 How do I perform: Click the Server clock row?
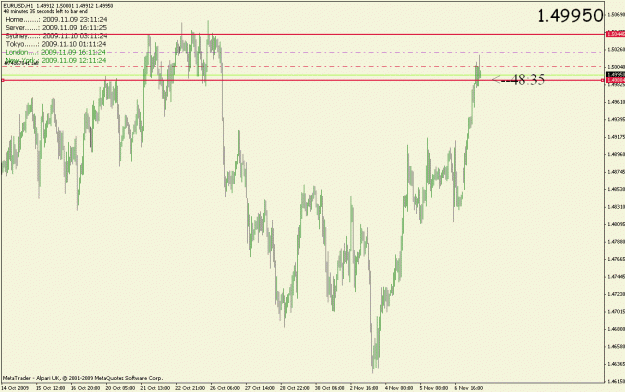[56, 28]
